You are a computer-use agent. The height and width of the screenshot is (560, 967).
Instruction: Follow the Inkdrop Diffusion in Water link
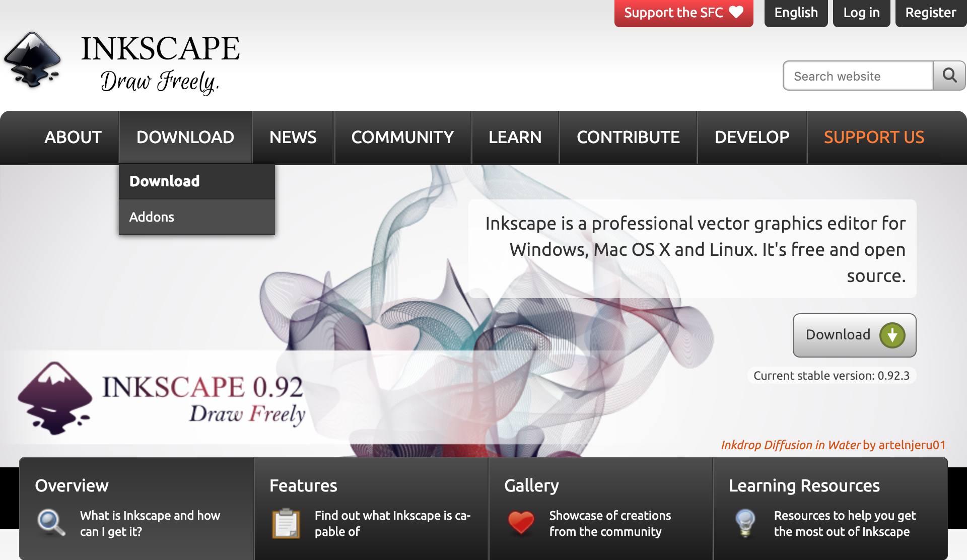point(791,445)
